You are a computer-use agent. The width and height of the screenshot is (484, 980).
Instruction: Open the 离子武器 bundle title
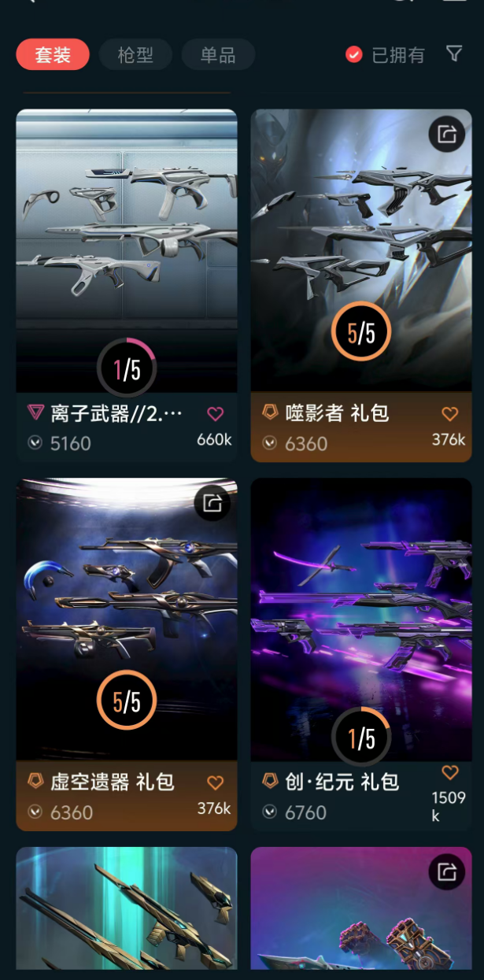tap(116, 413)
